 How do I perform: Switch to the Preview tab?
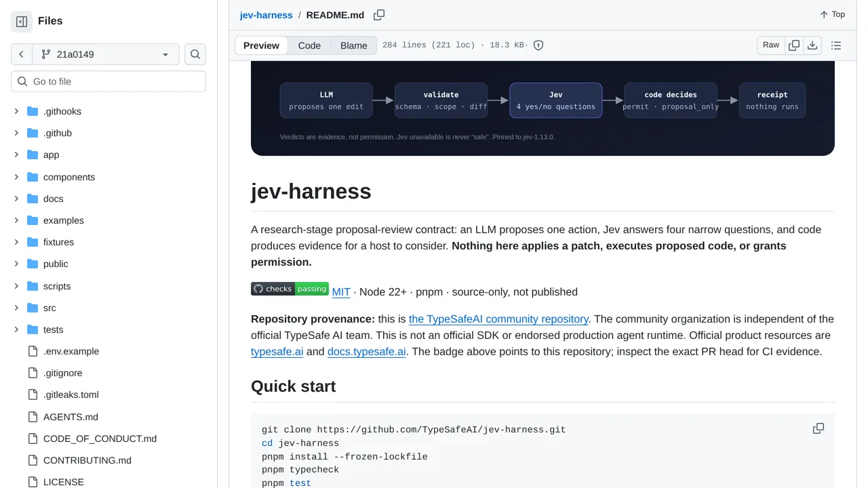(261, 45)
